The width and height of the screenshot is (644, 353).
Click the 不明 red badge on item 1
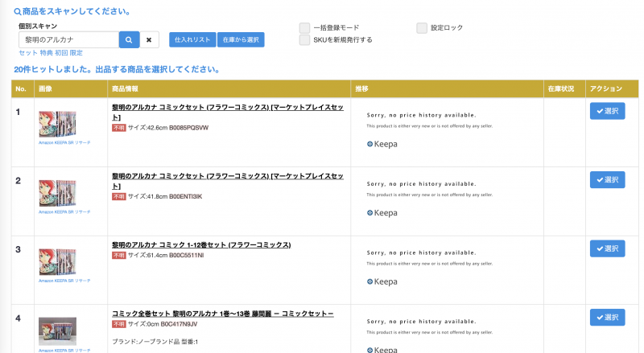(x=118, y=128)
